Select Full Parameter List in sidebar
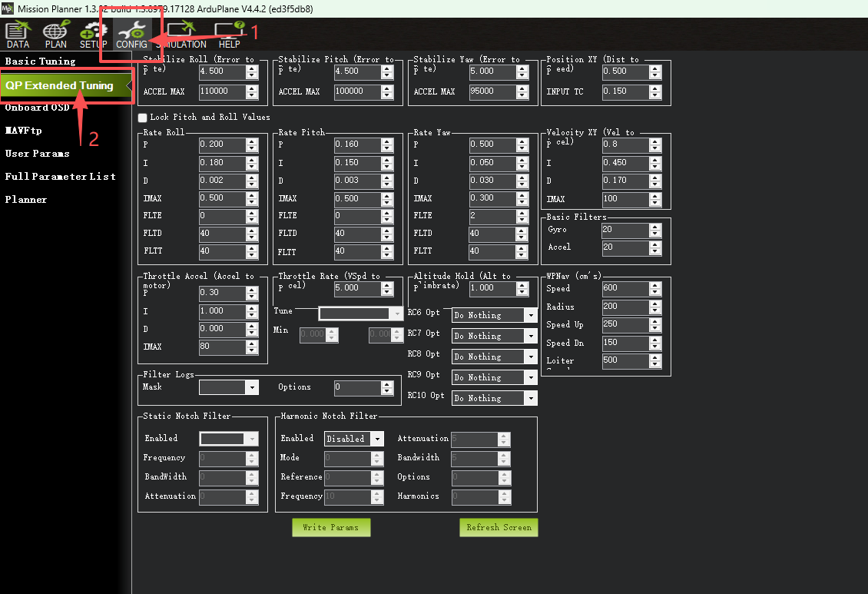The width and height of the screenshot is (868, 594). (61, 177)
